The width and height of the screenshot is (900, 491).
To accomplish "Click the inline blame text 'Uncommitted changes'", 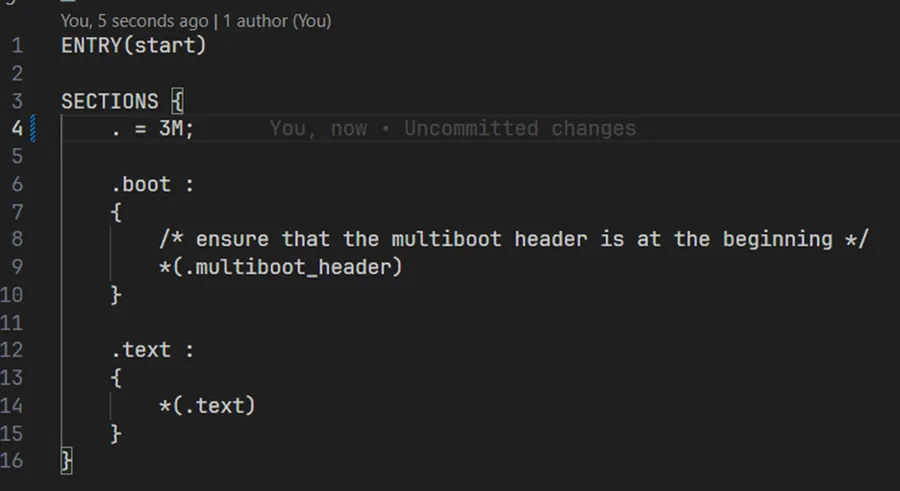I will pos(520,128).
